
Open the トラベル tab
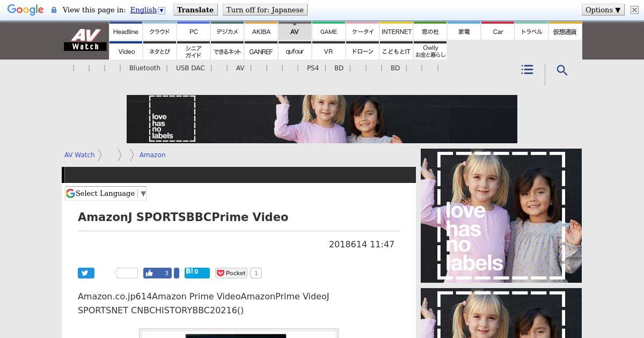click(x=532, y=31)
